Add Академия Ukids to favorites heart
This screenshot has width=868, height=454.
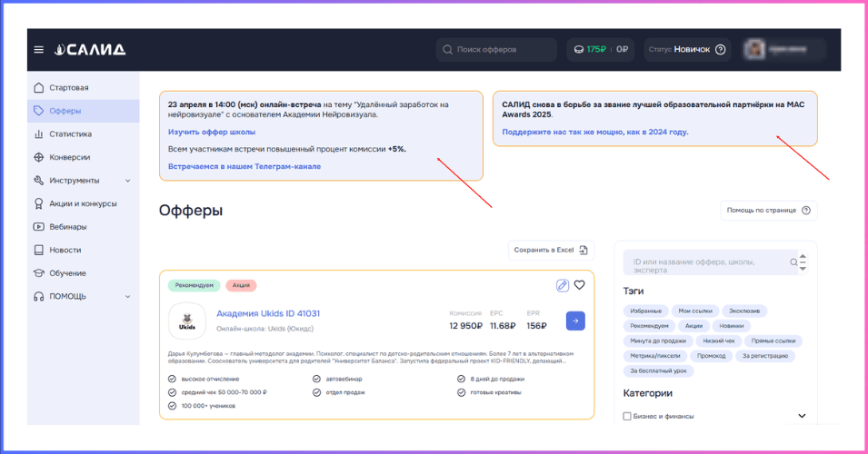[x=580, y=285]
